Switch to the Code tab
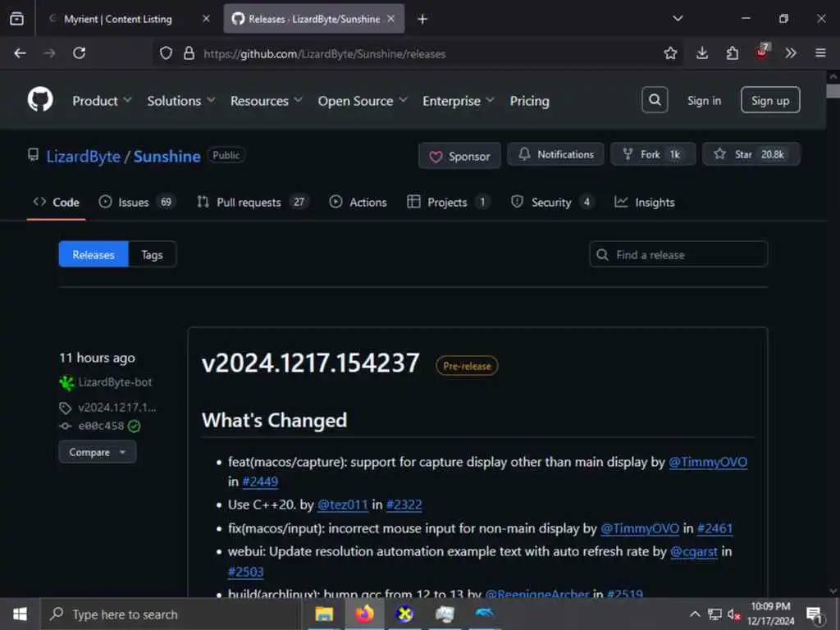 tap(57, 203)
